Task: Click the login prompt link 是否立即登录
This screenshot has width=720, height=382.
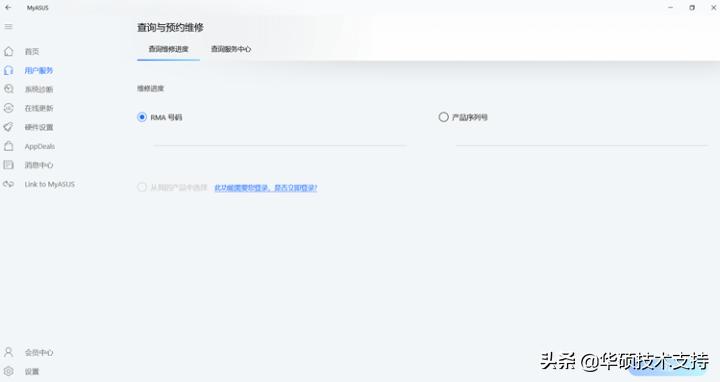Action: (266, 188)
